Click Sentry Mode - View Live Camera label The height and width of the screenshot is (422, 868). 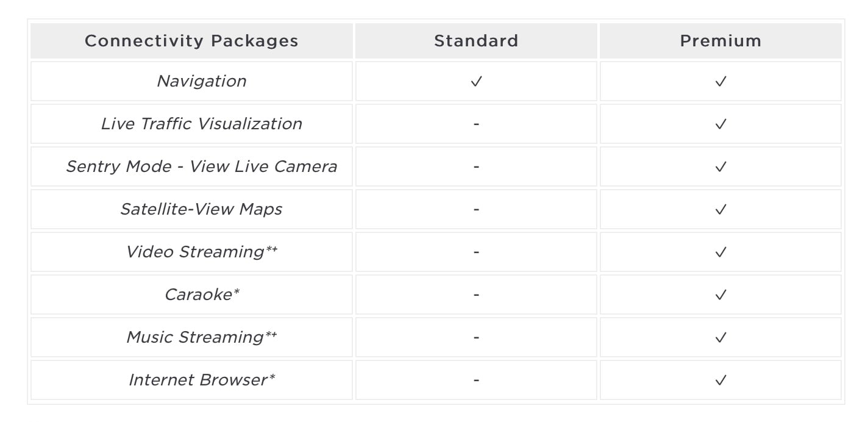[x=202, y=166]
